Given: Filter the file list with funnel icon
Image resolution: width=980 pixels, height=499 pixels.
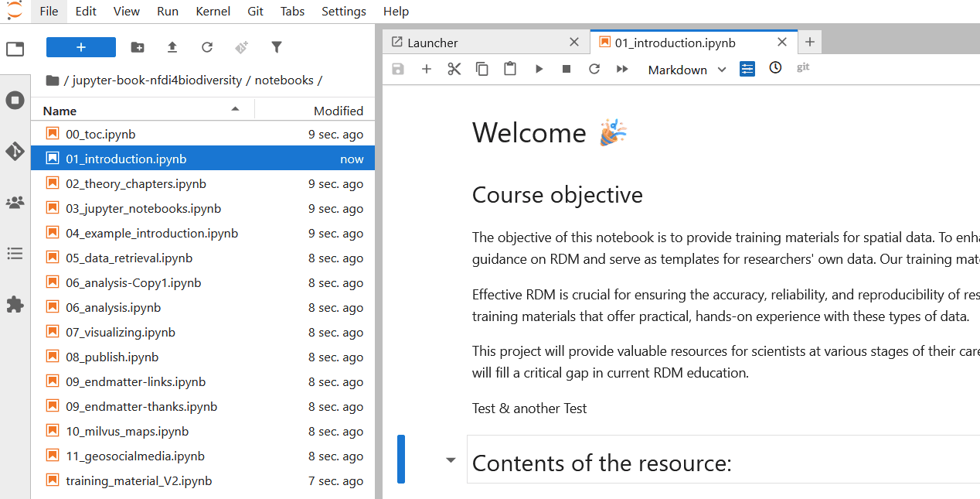Looking at the screenshot, I should (x=276, y=47).
